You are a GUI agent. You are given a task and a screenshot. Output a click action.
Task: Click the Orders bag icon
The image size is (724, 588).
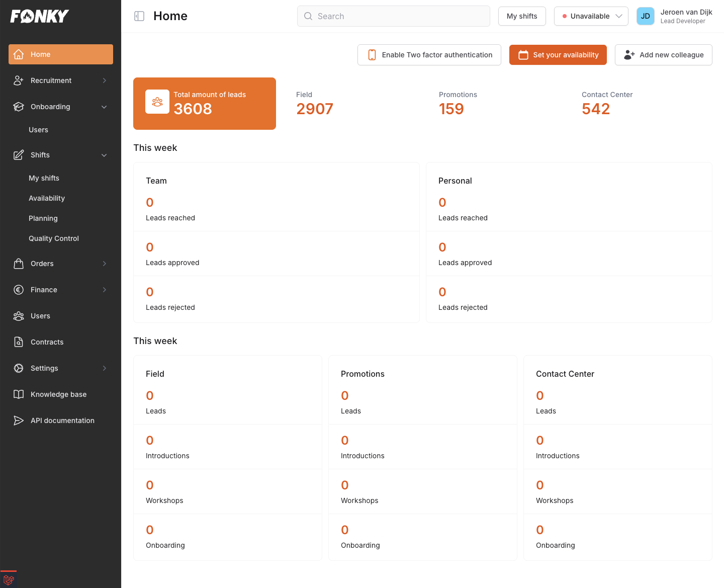point(19,263)
